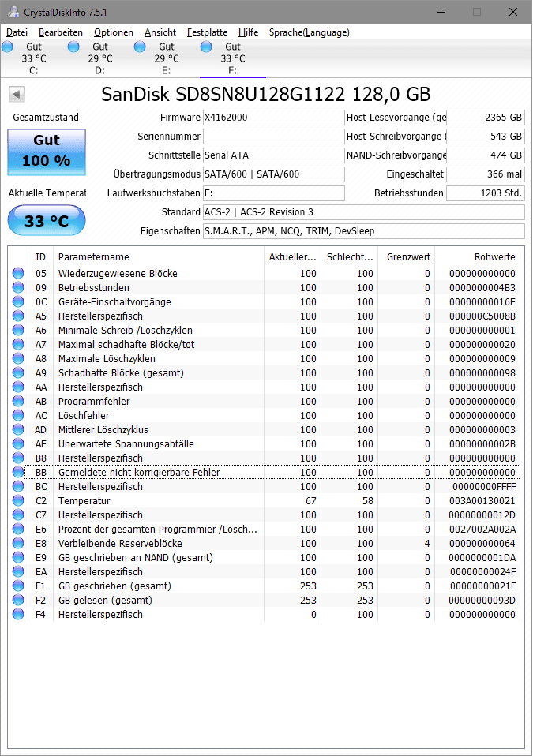The image size is (533, 756).
Task: Click status icon of Löschfehler row
Action: tap(18, 415)
